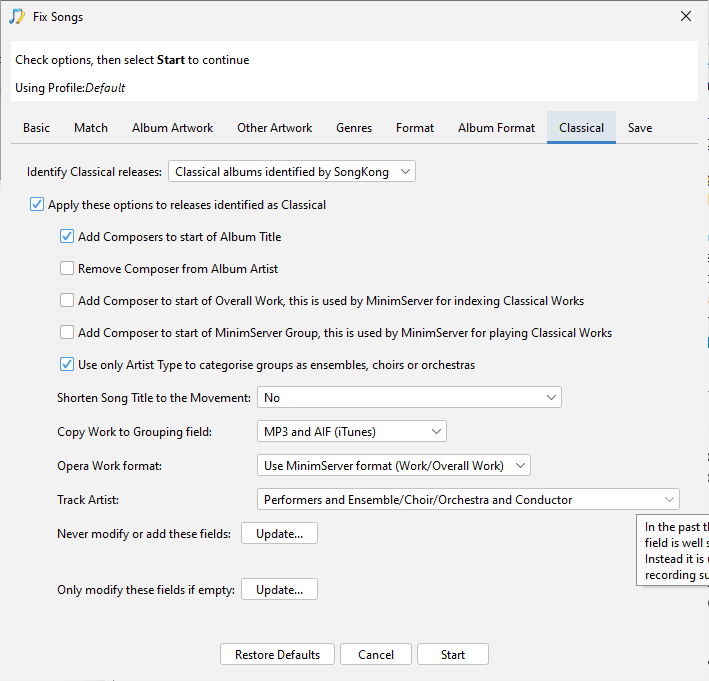The image size is (709, 681).
Task: Uncheck Apply these options to Classical releases
Action: click(x=38, y=205)
